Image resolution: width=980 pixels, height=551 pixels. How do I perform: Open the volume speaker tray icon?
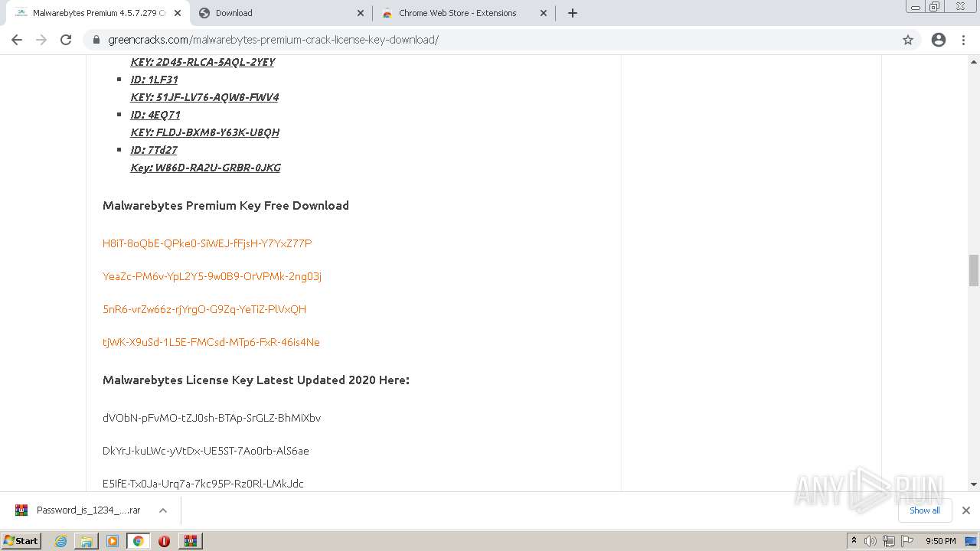pos(871,541)
